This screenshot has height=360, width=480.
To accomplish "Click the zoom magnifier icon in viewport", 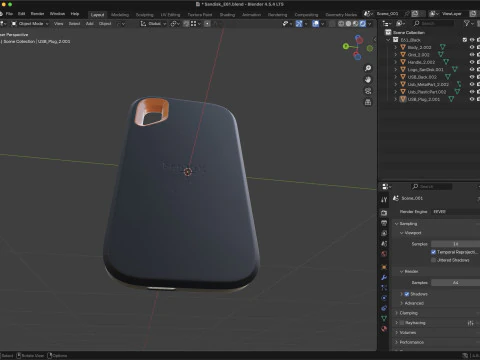I will tap(368, 68).
